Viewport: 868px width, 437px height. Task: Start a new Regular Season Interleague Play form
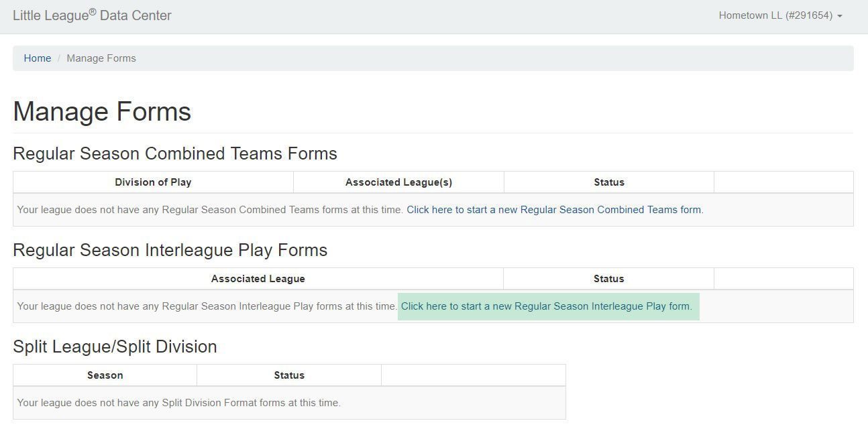click(x=547, y=306)
